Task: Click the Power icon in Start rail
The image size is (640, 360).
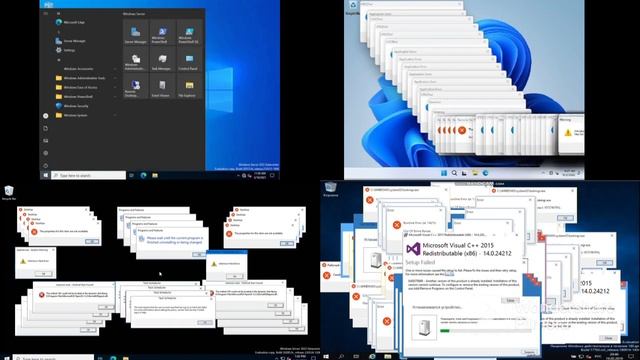Action: pos(46,165)
